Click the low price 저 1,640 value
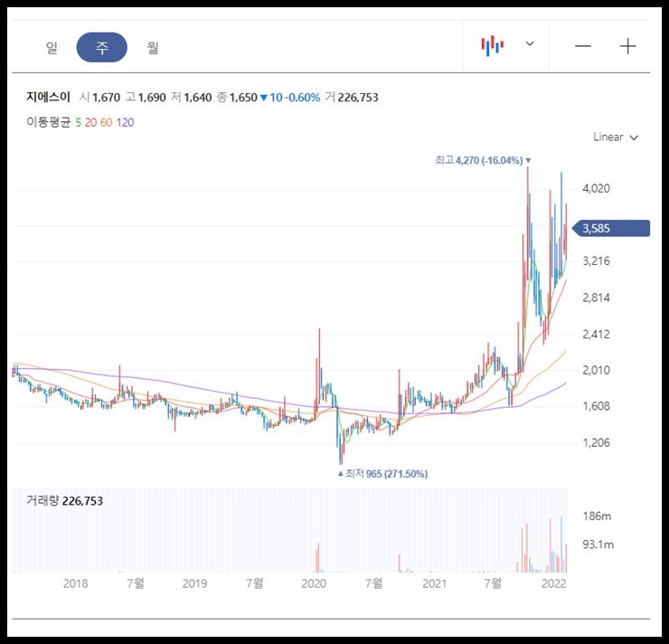This screenshot has height=644, width=669. point(191,98)
